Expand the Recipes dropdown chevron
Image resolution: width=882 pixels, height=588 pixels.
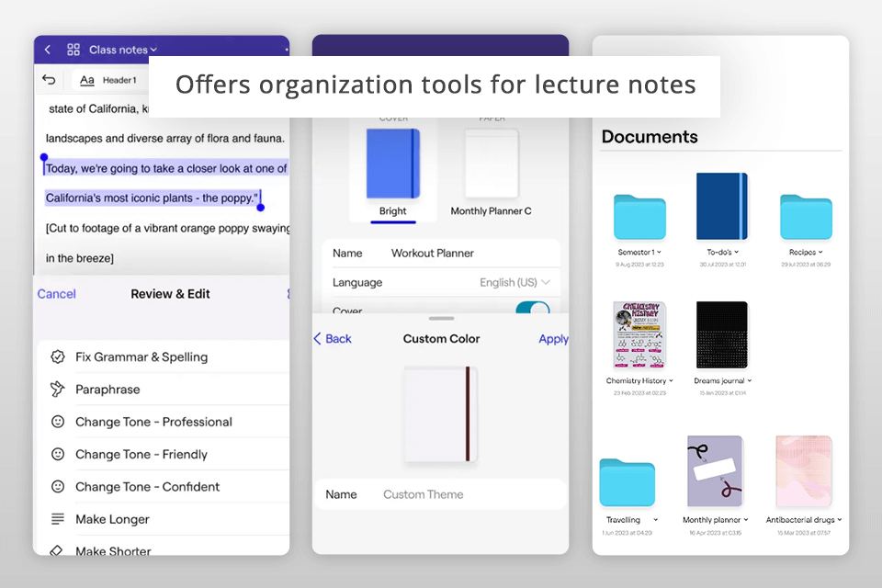click(820, 252)
